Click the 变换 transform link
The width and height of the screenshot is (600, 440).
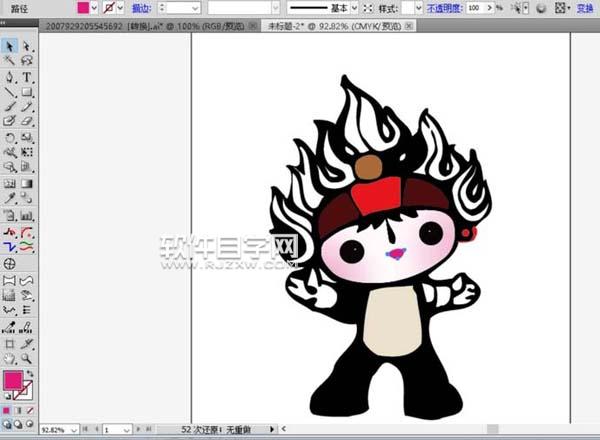(x=585, y=7)
